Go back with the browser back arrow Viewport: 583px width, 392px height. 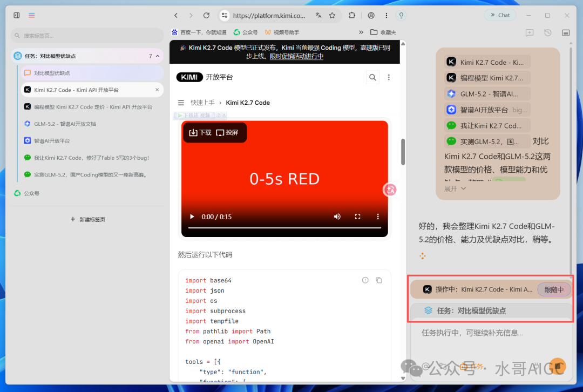[x=176, y=15]
